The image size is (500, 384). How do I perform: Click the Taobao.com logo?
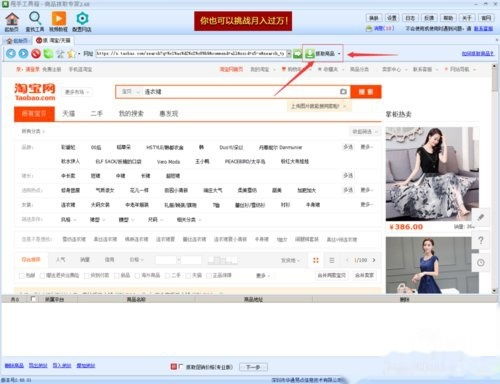click(x=35, y=92)
